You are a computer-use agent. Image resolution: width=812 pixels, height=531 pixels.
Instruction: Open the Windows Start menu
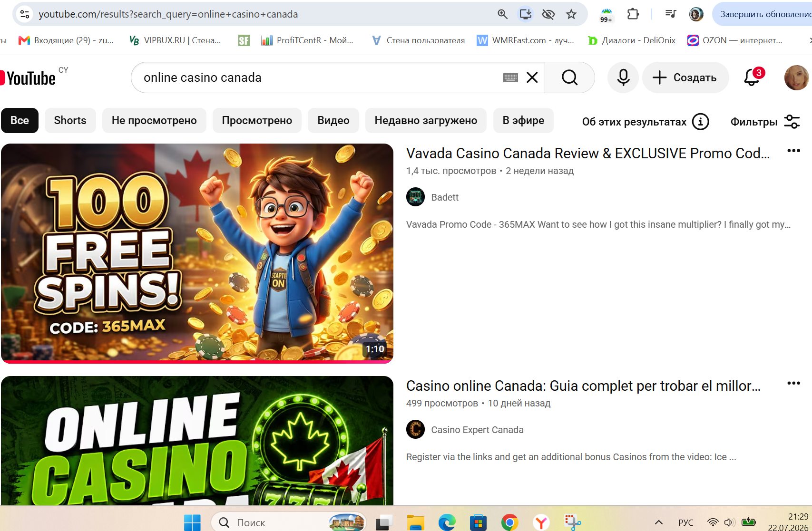(192, 522)
